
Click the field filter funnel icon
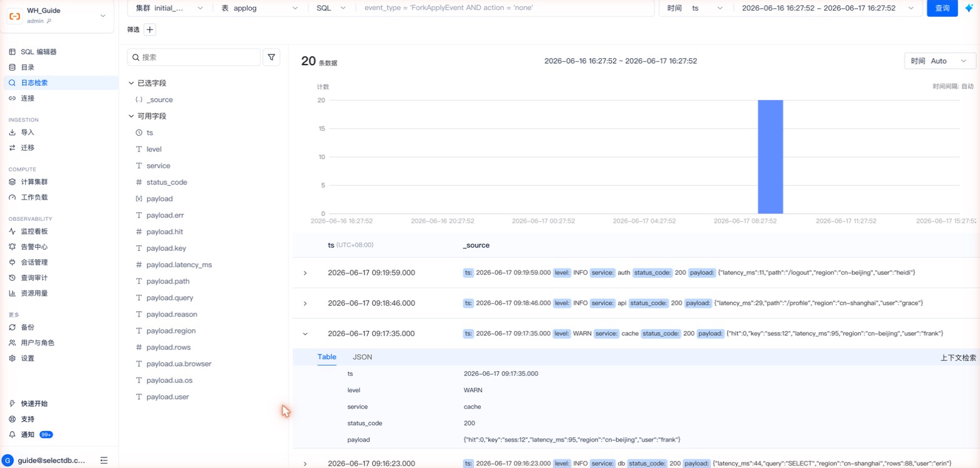click(x=271, y=57)
